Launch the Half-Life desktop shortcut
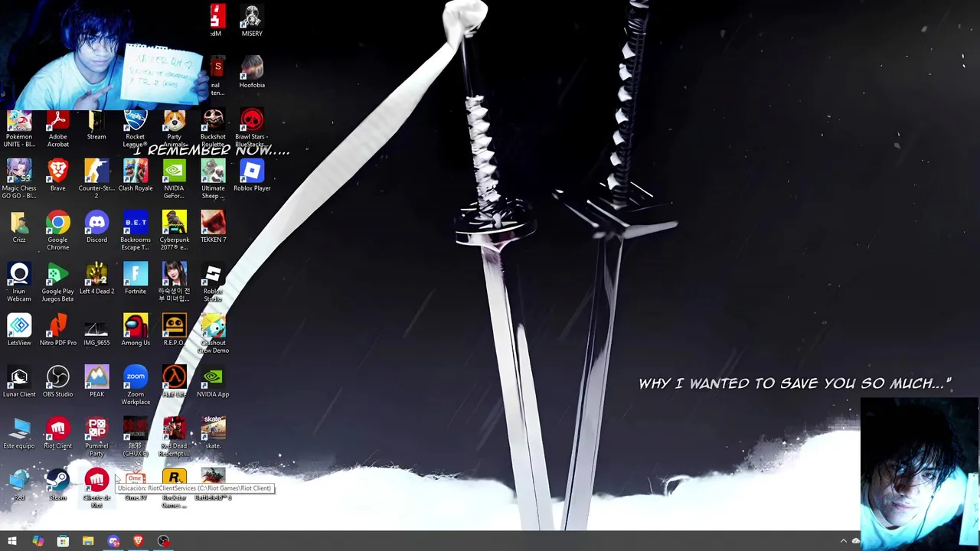 175,381
